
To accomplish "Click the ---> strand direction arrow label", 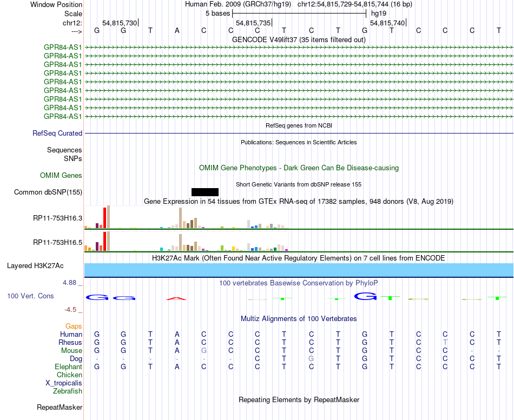I will (77, 31).
